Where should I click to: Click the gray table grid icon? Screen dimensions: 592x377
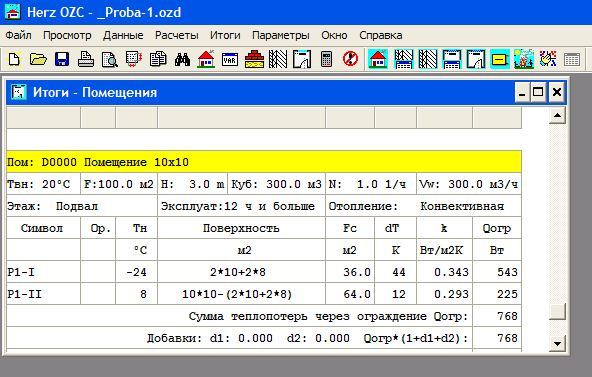pos(572,59)
